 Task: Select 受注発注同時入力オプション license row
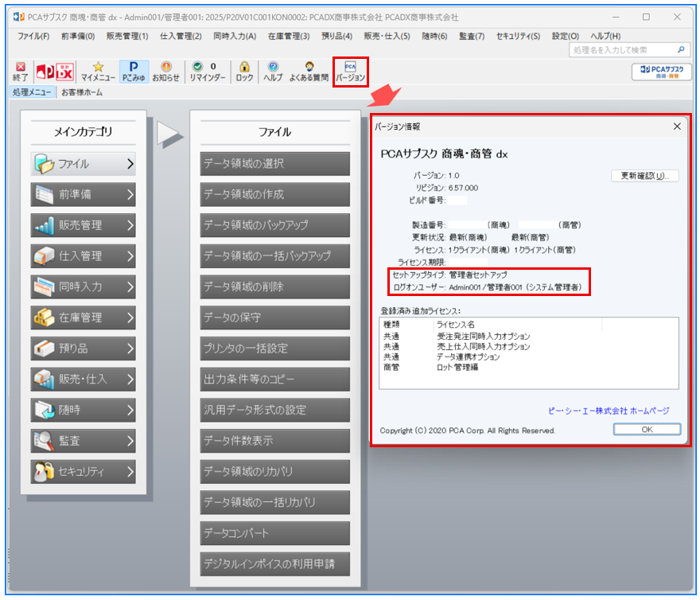(x=528, y=336)
